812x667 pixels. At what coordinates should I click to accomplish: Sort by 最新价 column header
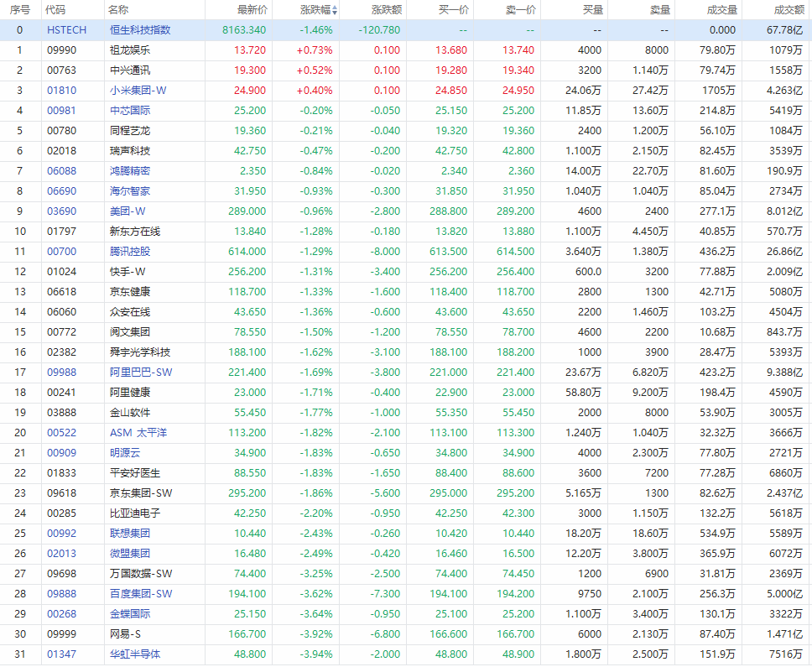(x=252, y=10)
